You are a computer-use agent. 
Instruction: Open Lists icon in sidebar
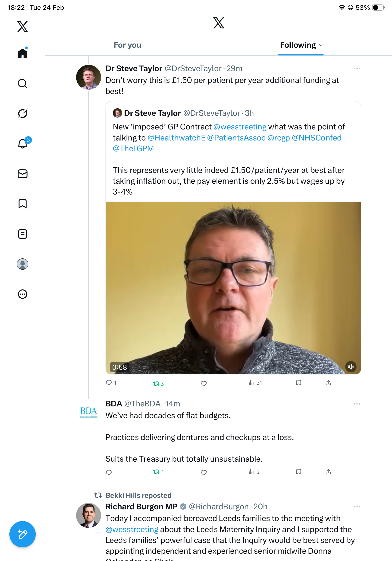23,234
